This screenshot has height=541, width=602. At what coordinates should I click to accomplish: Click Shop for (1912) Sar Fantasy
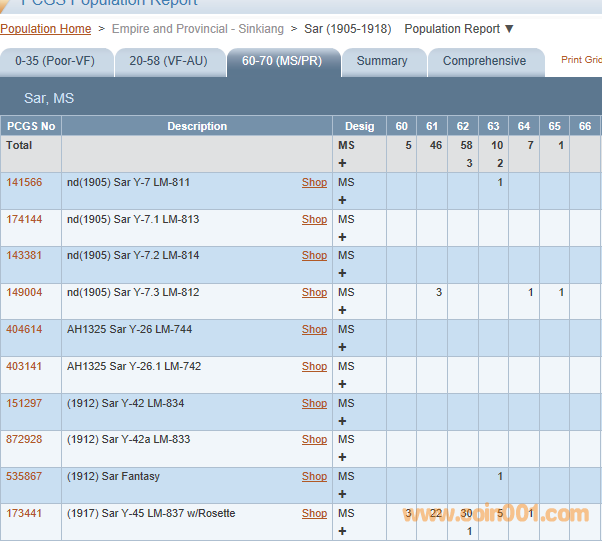pos(314,477)
